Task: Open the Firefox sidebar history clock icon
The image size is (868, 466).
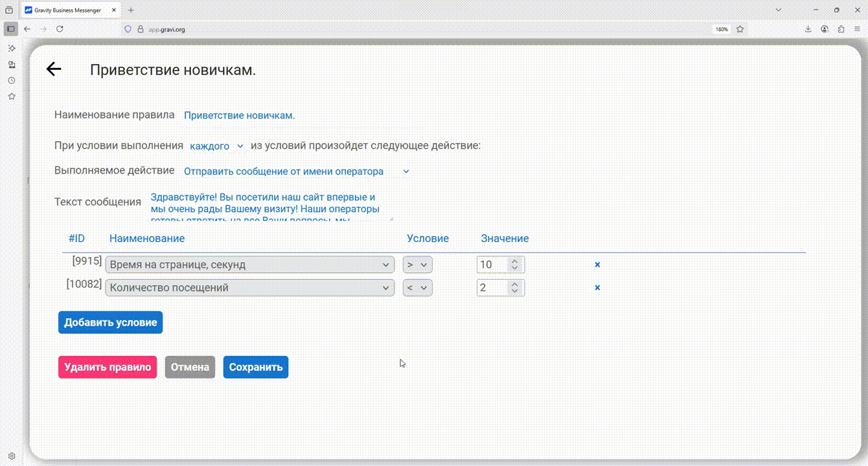Action: (x=12, y=80)
